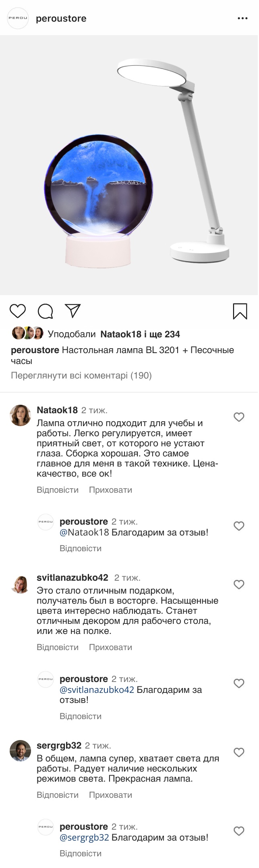Hide sergrgb32's comment with Приховати

pos(110,795)
